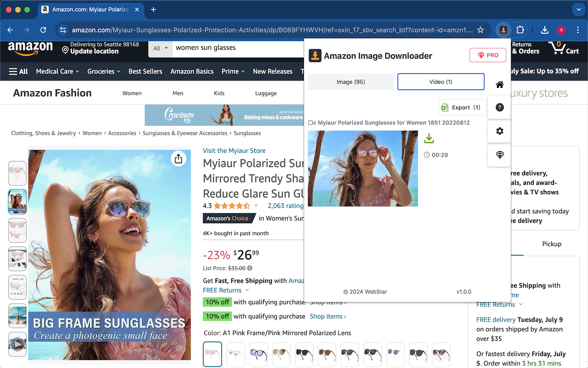Open the Women fashion category

132,93
